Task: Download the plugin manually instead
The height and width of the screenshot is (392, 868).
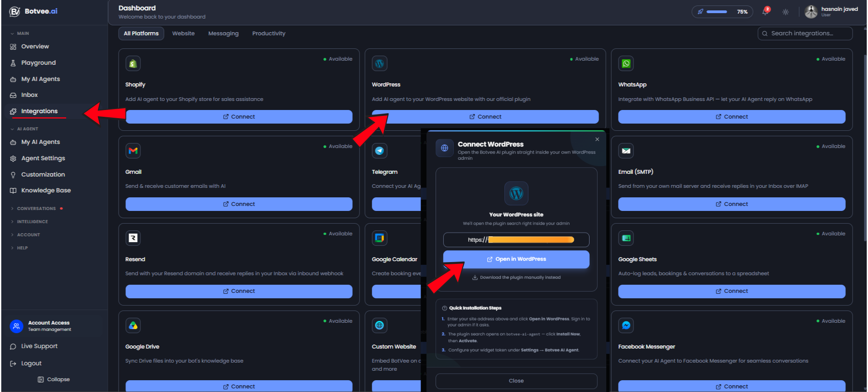Action: tap(516, 278)
